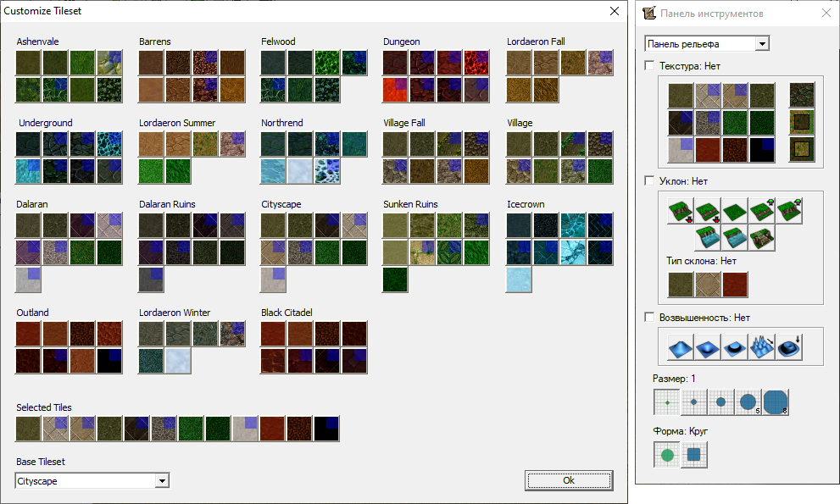Enable the Возвышенность checkbox

click(649, 318)
